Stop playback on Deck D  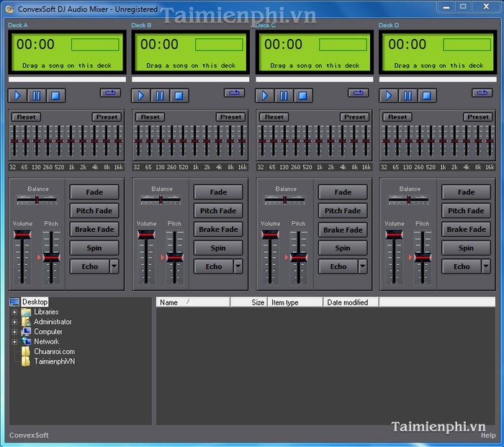[426, 96]
